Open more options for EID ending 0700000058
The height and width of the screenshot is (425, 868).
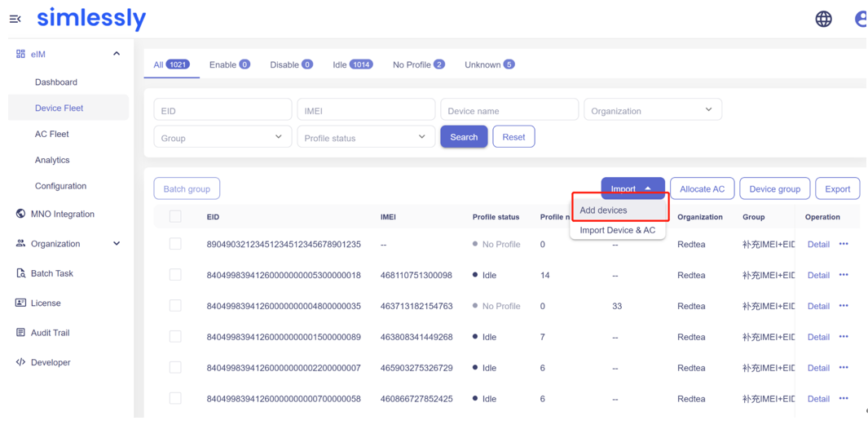(844, 399)
